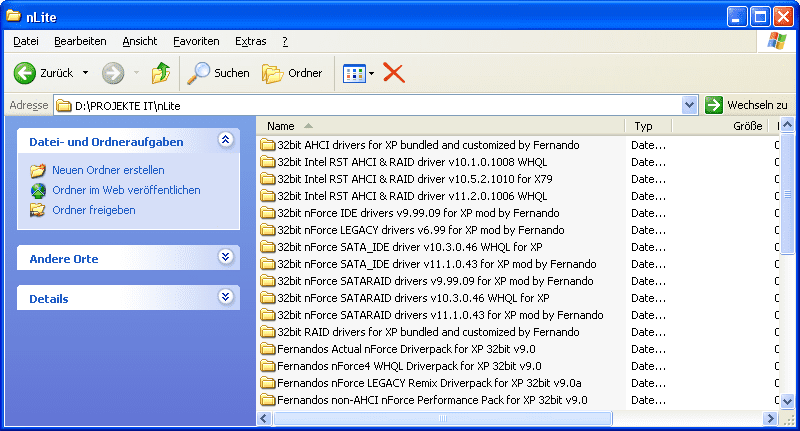Click Ordner freigeben link
Screen dimensions: 800x431
94,210
